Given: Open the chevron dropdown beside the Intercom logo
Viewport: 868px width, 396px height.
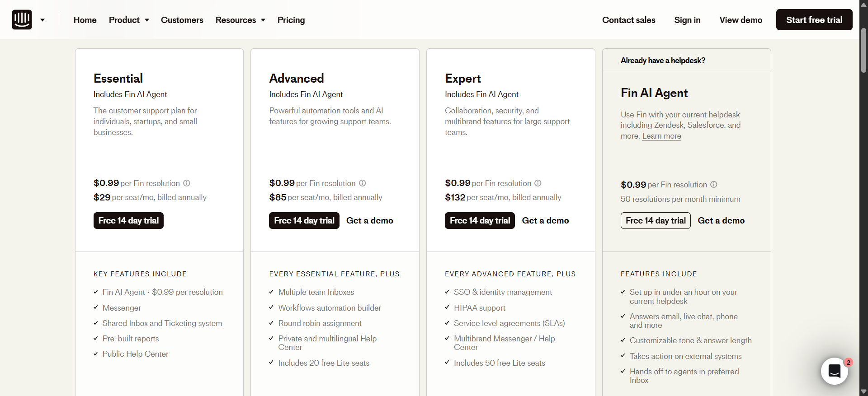Looking at the screenshot, I should click(43, 20).
